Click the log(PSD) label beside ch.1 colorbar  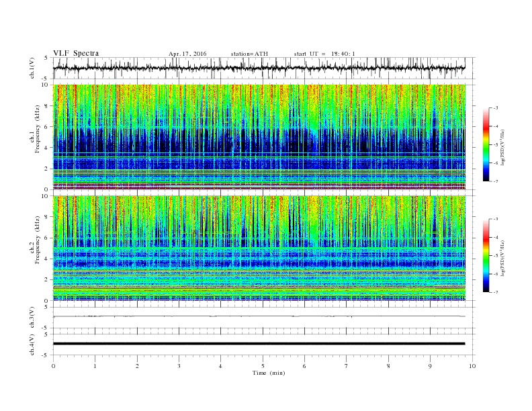coord(502,148)
